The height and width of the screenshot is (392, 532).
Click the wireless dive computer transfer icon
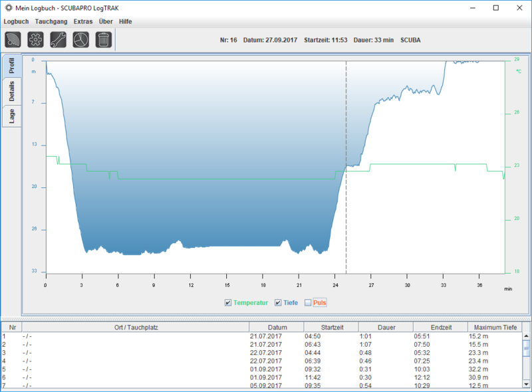pos(13,40)
